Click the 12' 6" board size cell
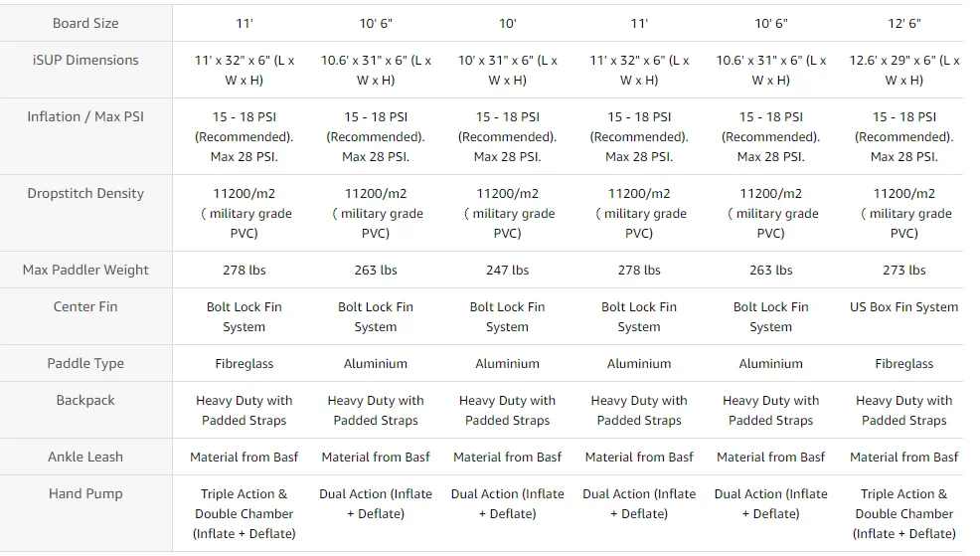 (903, 23)
